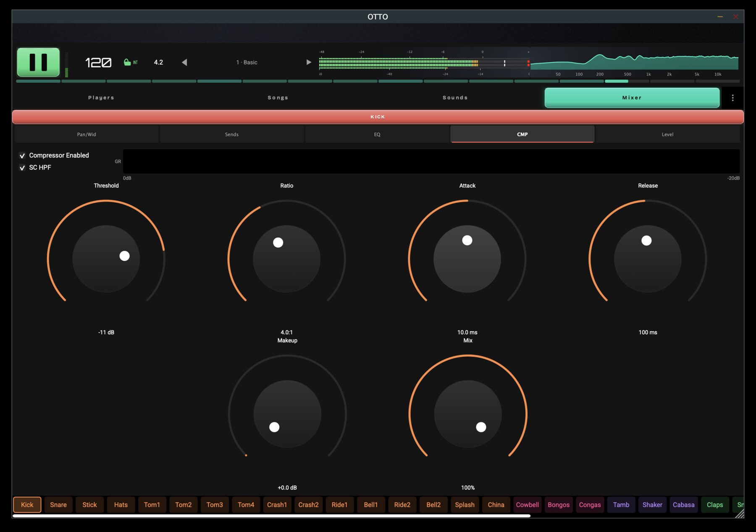Select the Congas channel button
The image size is (756, 532).
pos(590,505)
